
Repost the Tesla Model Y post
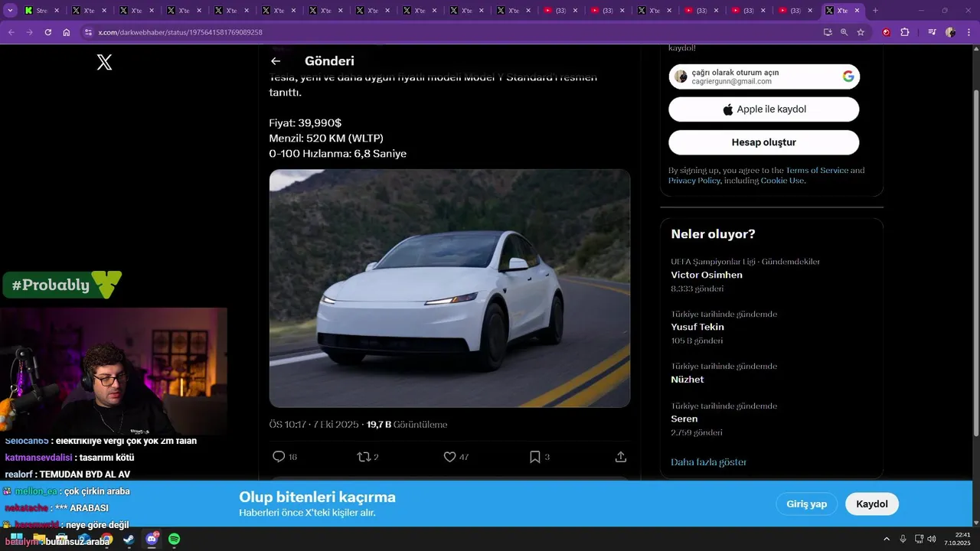coord(364,457)
